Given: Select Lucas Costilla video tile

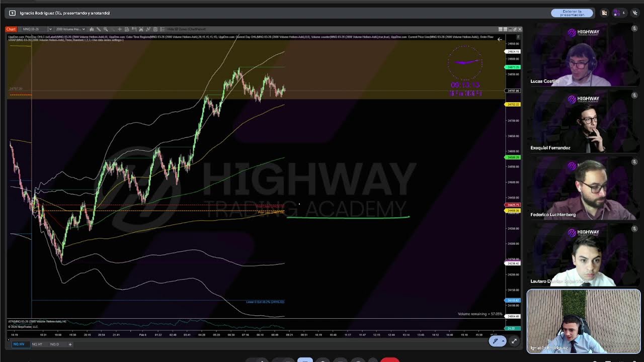Looking at the screenshot, I should click(583, 54).
